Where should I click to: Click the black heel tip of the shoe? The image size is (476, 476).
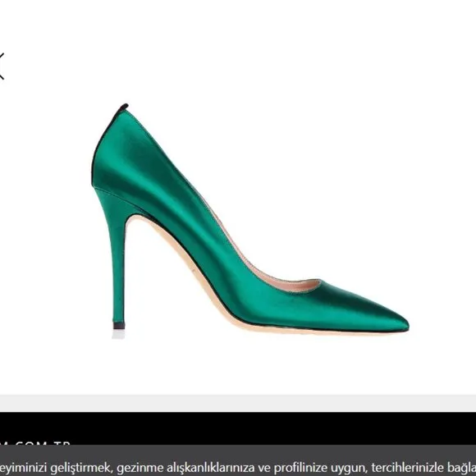point(119,326)
